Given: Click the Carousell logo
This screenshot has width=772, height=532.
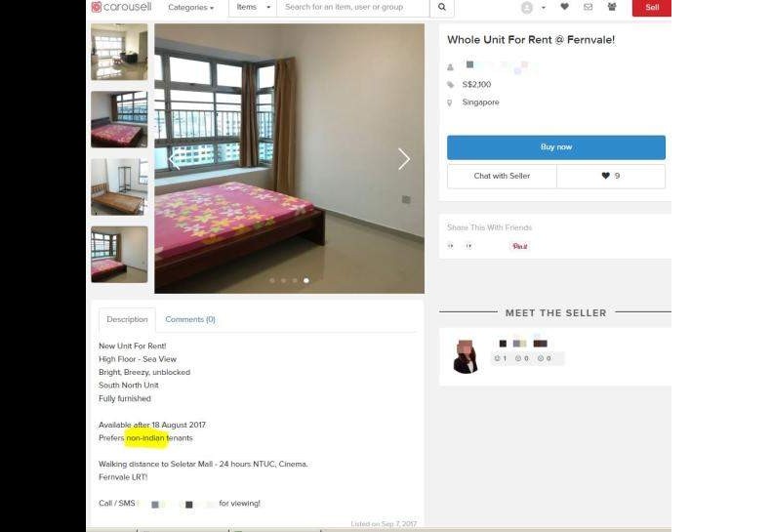Looking at the screenshot, I should click(x=121, y=7).
